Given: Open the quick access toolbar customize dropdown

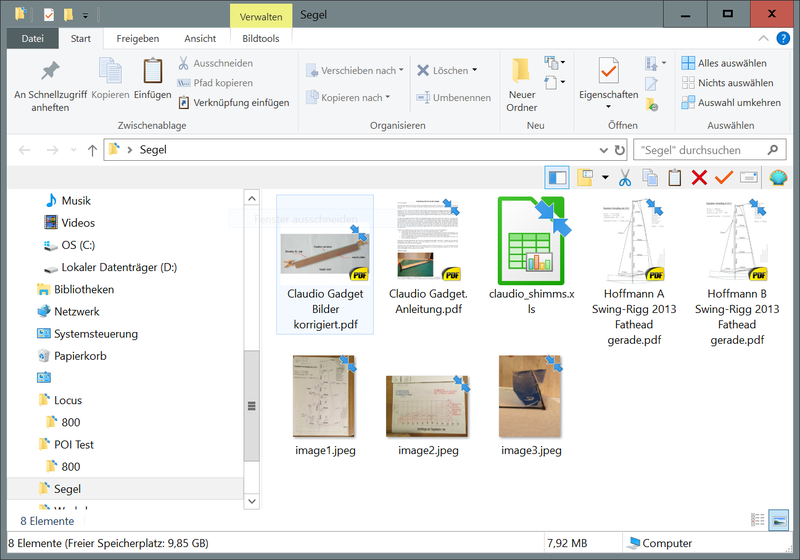Looking at the screenshot, I should point(86,15).
